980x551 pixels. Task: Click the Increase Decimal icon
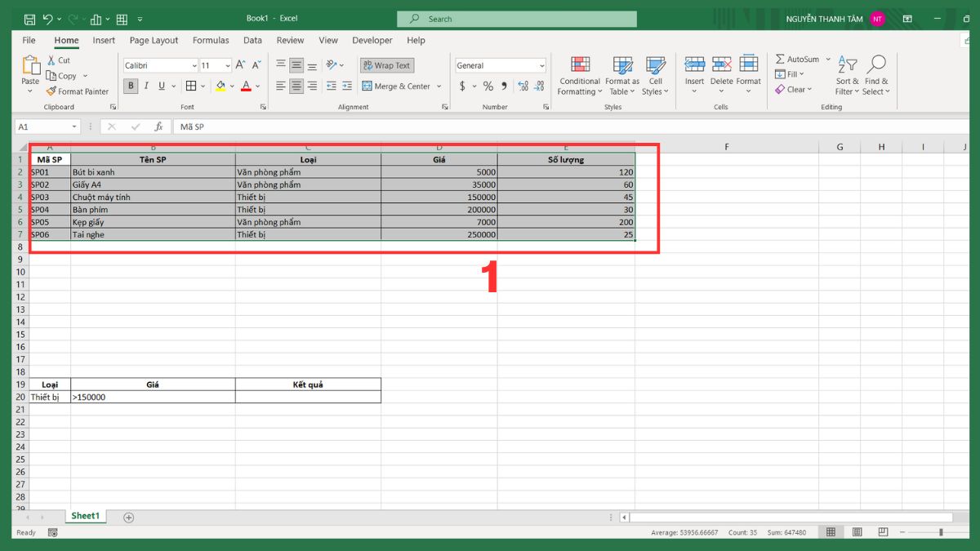[x=521, y=85]
